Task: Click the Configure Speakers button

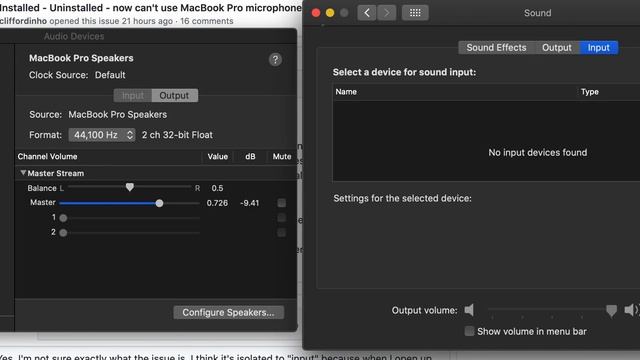Action: coord(229,313)
